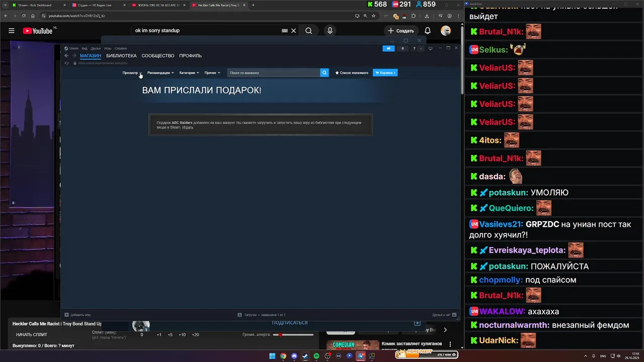Open the Справка menu in Steam
The height and width of the screenshot is (362, 644).
click(x=121, y=48)
